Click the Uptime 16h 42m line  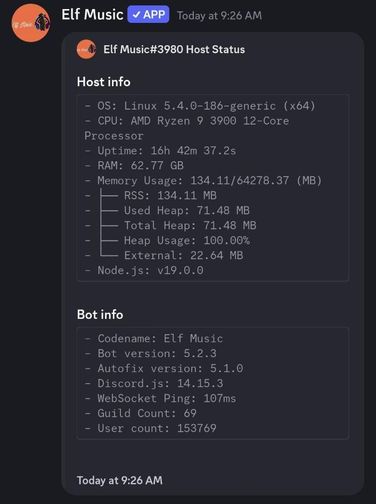click(160, 151)
